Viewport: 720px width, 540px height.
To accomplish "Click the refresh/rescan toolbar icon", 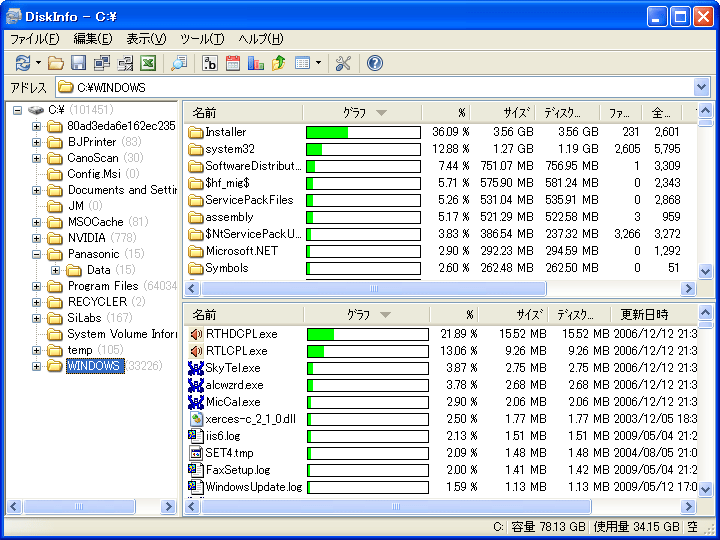I will pos(22,63).
